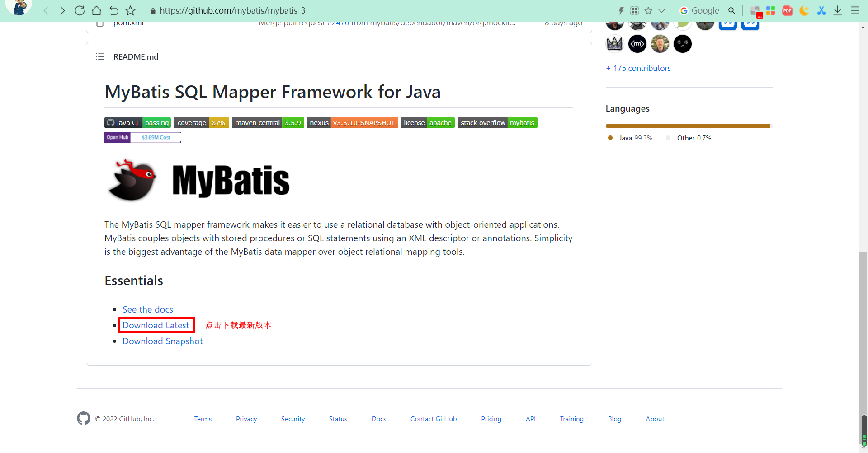
Task: Click the scrollbar up arrow
Action: pyautogui.click(x=863, y=27)
